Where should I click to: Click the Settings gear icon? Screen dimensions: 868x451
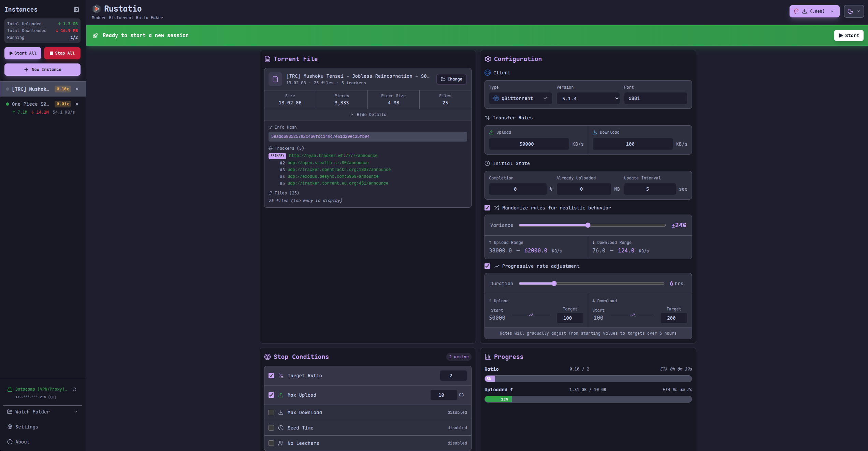tap(10, 427)
